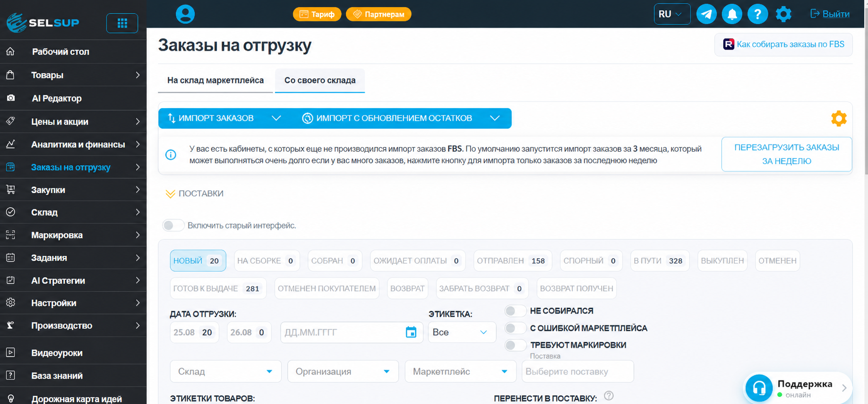The width and height of the screenshot is (868, 404).
Task: Click the gear icon for Настройки
Action: point(10,303)
